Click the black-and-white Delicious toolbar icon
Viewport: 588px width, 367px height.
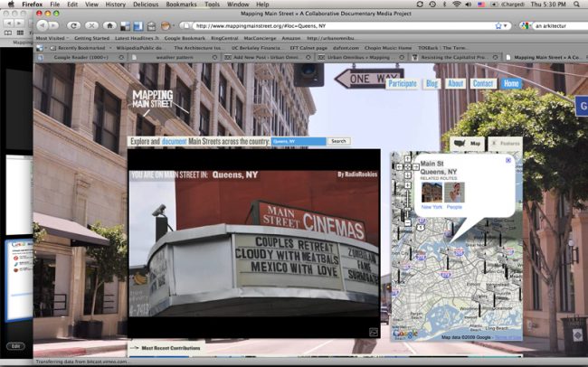(x=125, y=26)
